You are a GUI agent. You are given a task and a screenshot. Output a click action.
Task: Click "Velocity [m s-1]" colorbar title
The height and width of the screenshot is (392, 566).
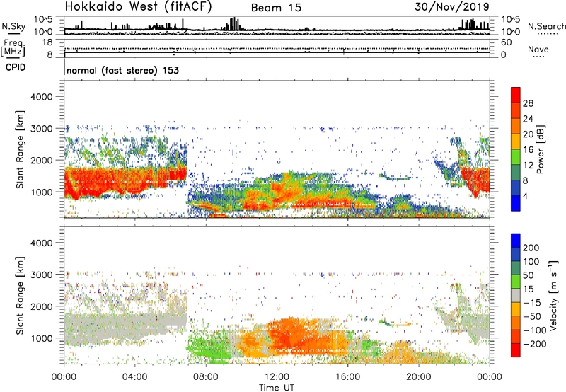click(553, 295)
